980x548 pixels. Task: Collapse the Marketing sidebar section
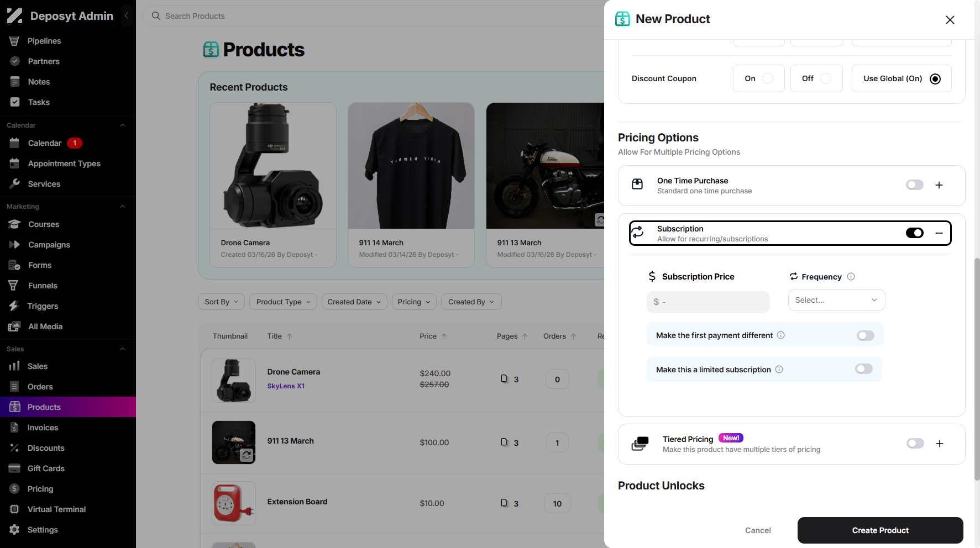coord(123,207)
